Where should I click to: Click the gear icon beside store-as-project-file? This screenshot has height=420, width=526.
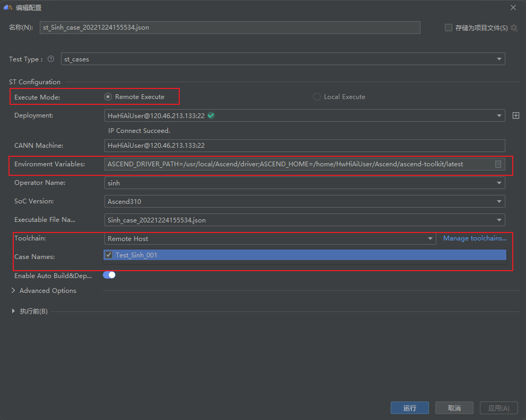coord(514,28)
